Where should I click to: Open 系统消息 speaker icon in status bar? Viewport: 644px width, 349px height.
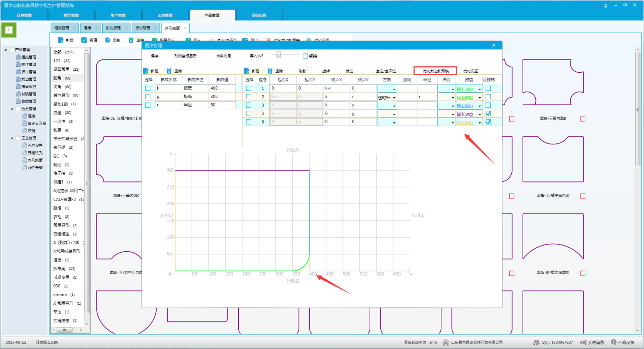tap(583, 343)
